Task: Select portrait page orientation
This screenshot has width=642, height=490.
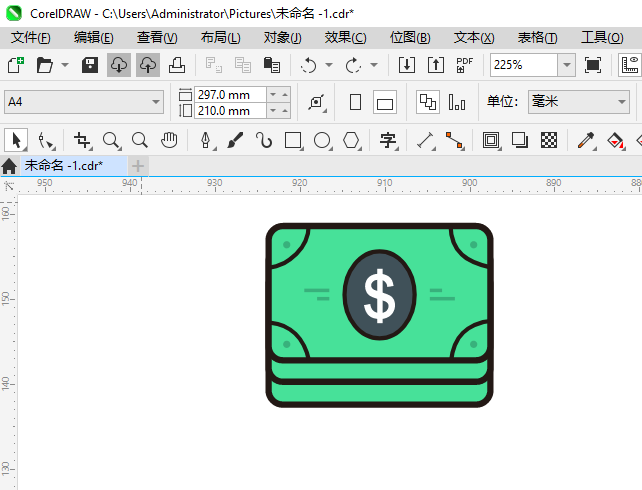Action: click(355, 102)
